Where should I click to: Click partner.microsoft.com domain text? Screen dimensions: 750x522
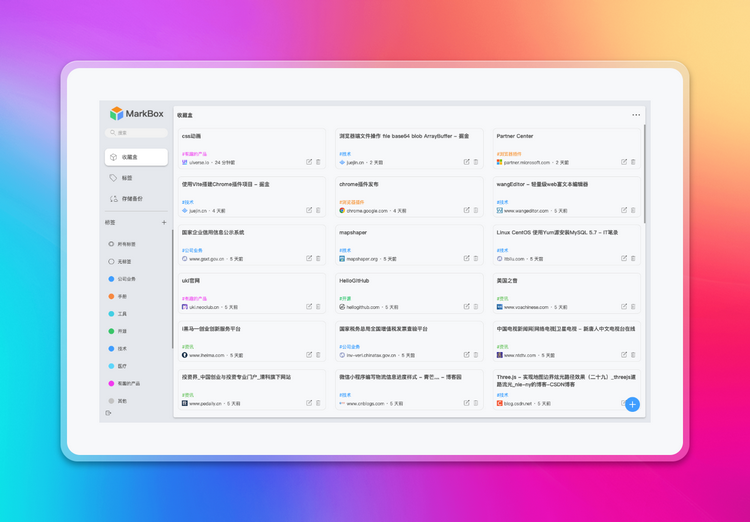527,163
